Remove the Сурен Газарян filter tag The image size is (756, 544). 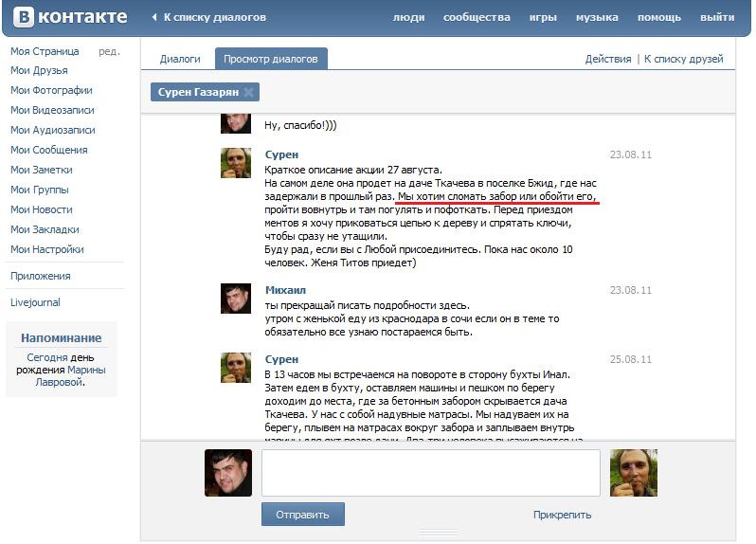[x=248, y=92]
